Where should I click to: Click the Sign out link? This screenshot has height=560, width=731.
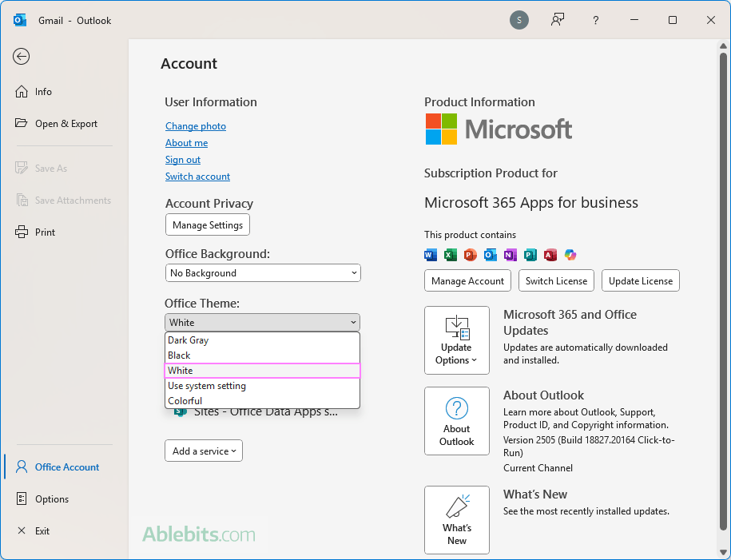tap(183, 160)
